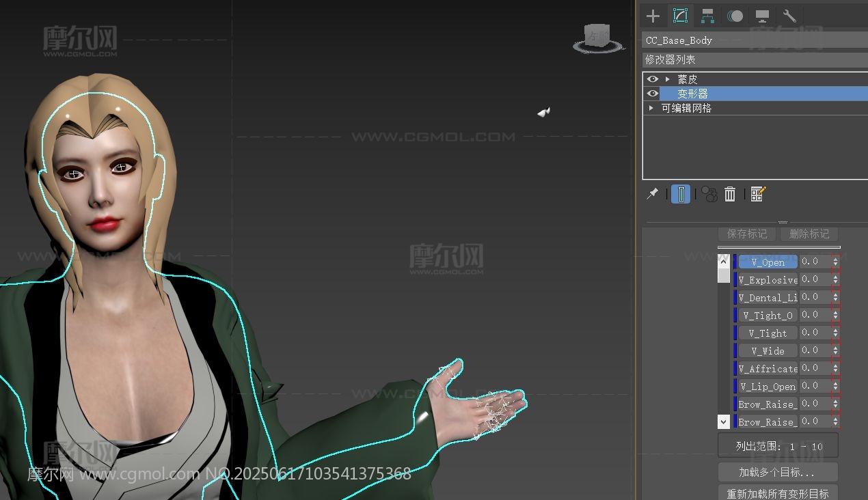Screen dimensions: 868x500
Task: Open the Hierarchy panel icon
Action: [707, 16]
